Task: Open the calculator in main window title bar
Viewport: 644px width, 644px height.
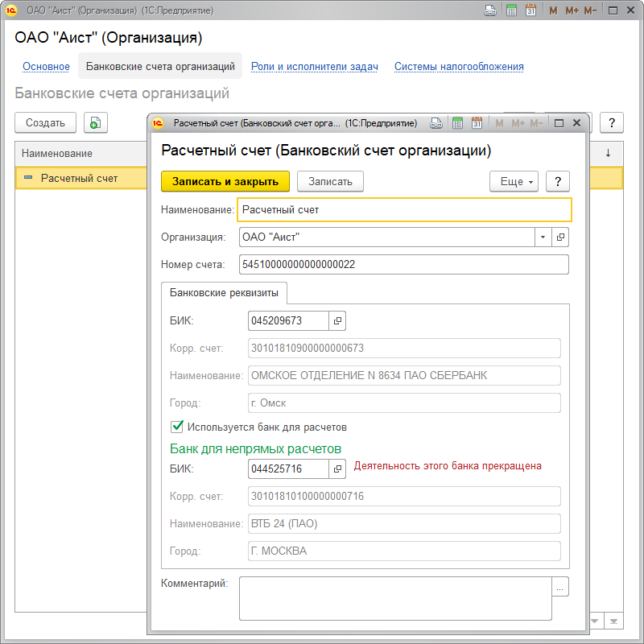Action: coord(510,11)
